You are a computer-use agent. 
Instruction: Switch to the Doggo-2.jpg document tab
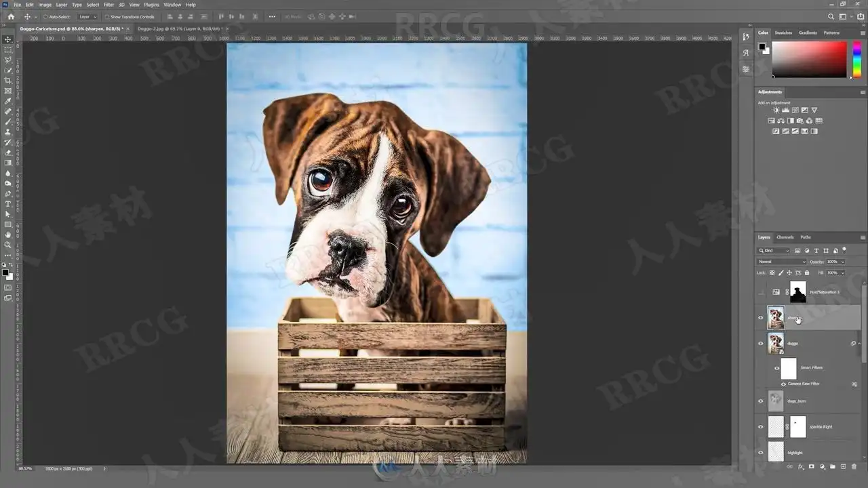point(180,28)
